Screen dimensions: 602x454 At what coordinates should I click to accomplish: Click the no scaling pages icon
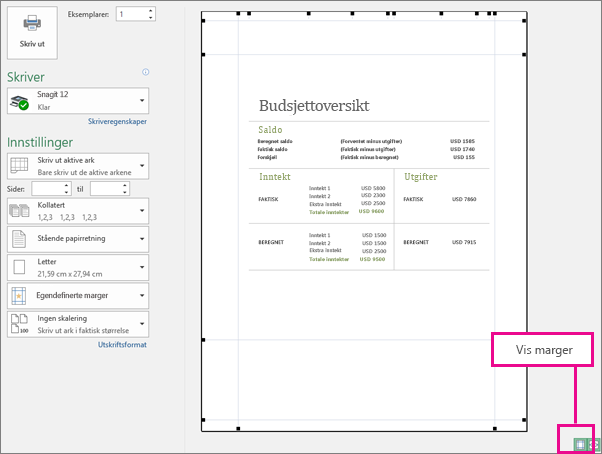pyautogui.click(x=19, y=324)
